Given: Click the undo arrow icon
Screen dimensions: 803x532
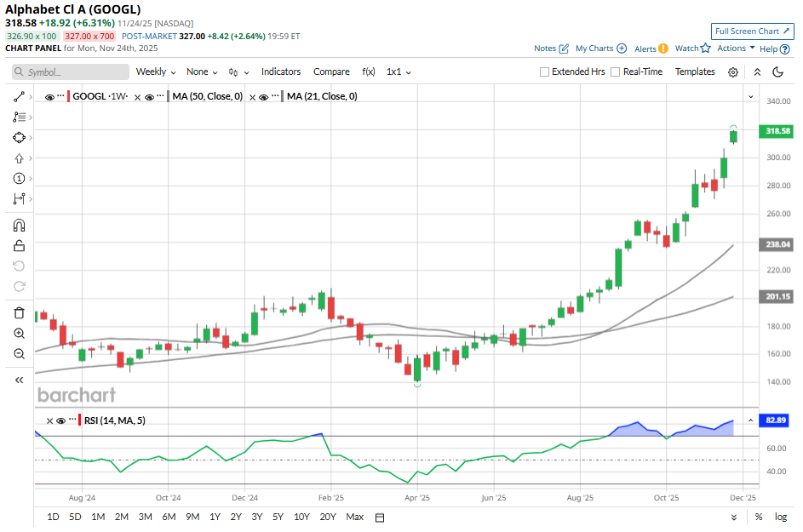Looking at the screenshot, I should click(19, 266).
